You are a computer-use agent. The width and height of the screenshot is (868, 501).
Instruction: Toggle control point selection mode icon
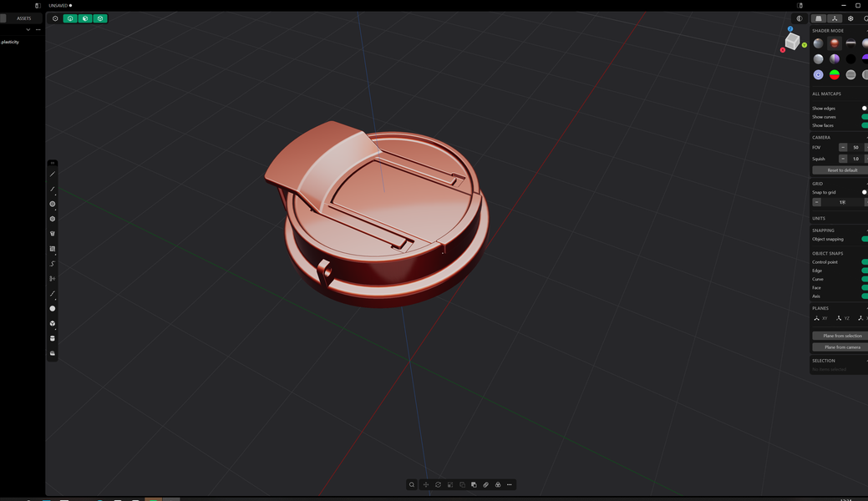[55, 19]
